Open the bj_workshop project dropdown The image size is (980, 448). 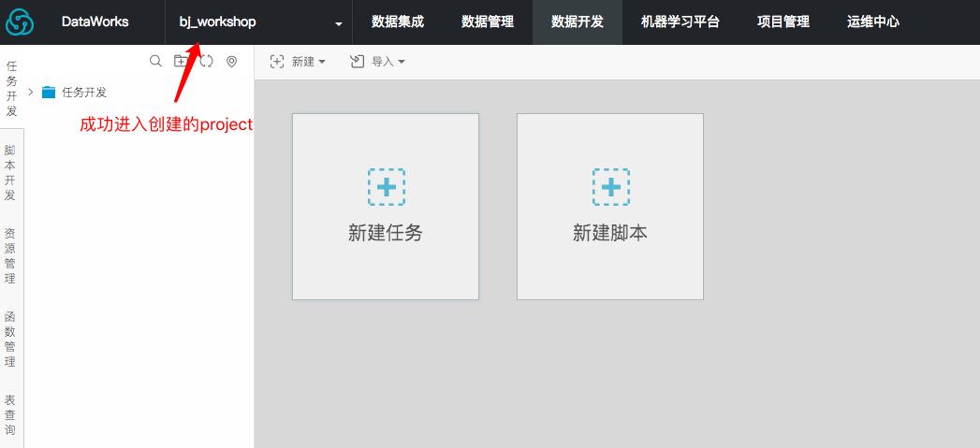[x=259, y=22]
